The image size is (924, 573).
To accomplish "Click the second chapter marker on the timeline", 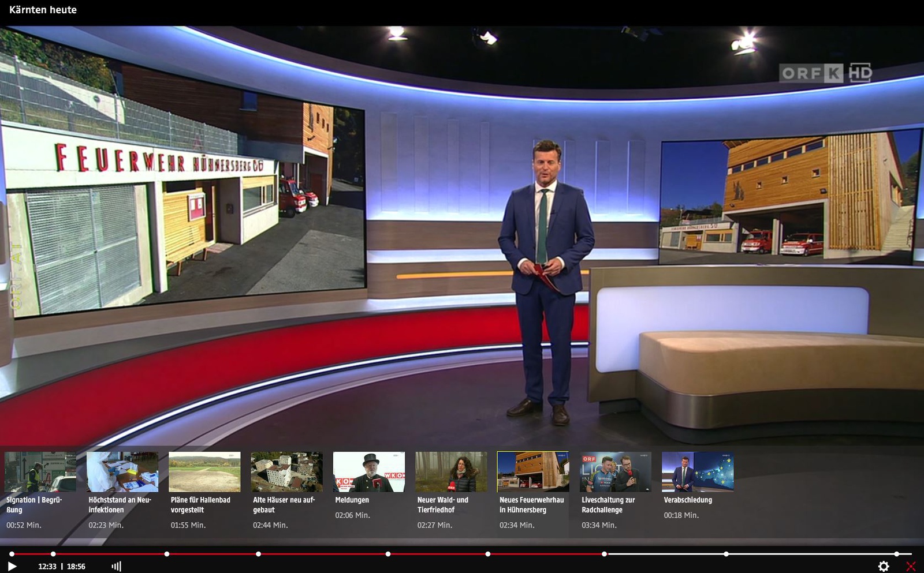I will (x=53, y=554).
